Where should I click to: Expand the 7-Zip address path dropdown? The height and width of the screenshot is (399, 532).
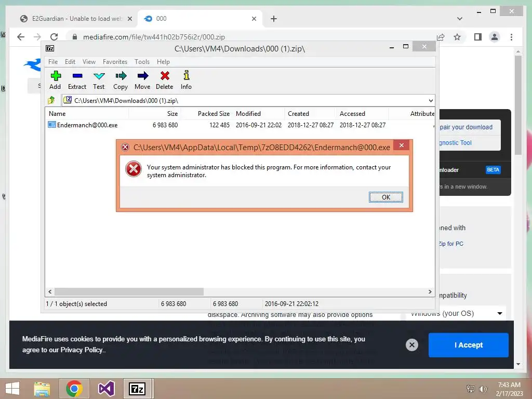tap(431, 100)
